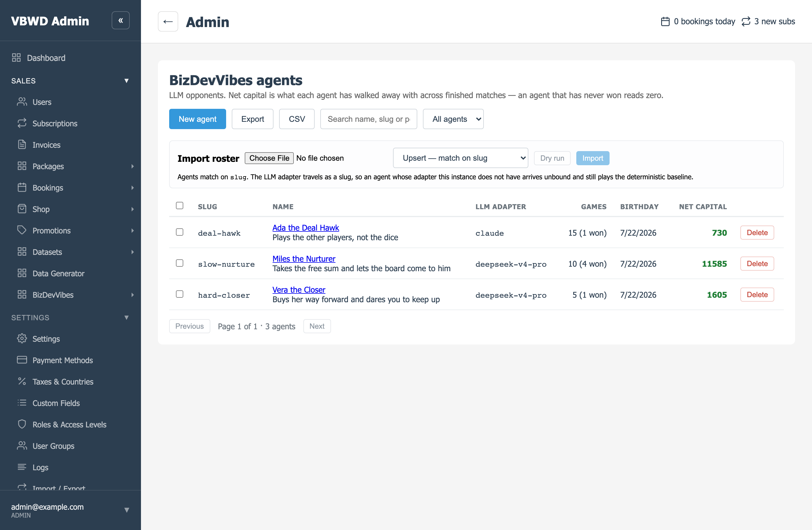The height and width of the screenshot is (530, 812).
Task: Click the Previous pagination button
Action: click(189, 326)
